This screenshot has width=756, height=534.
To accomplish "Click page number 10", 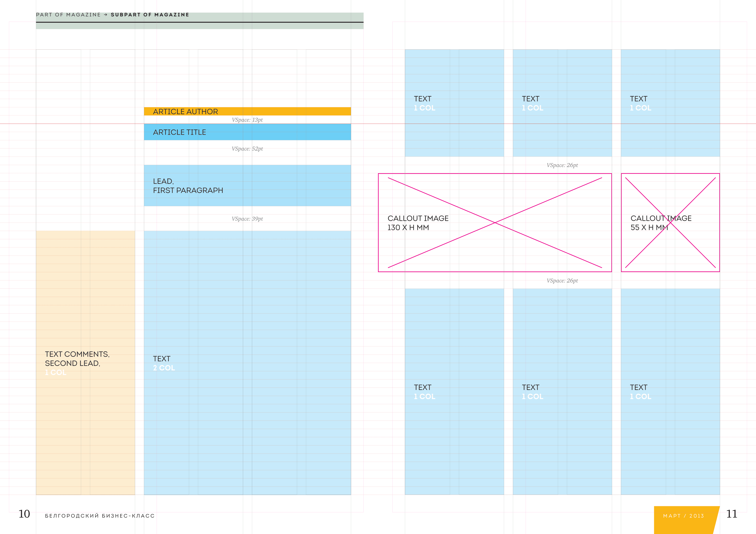I will 24,514.
